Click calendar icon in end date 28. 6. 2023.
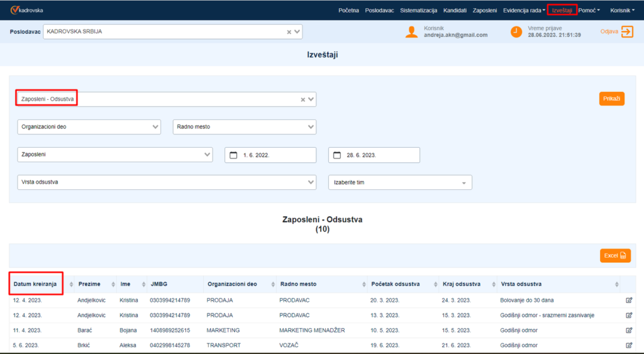 pyautogui.click(x=337, y=155)
